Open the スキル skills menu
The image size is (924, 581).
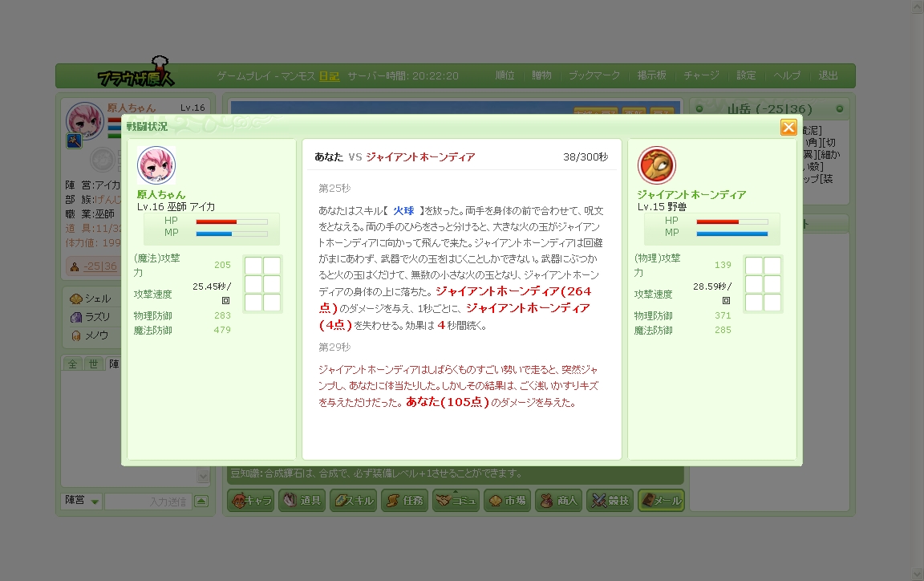(x=353, y=500)
